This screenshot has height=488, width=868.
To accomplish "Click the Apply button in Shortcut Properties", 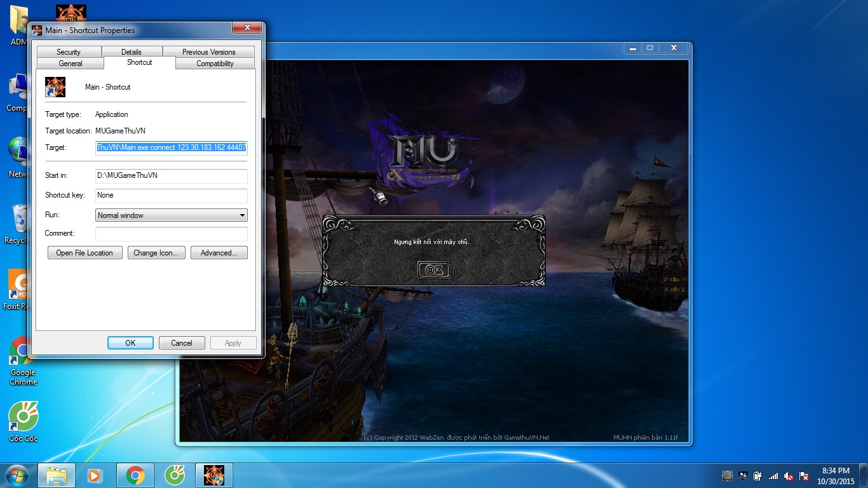I will 233,343.
